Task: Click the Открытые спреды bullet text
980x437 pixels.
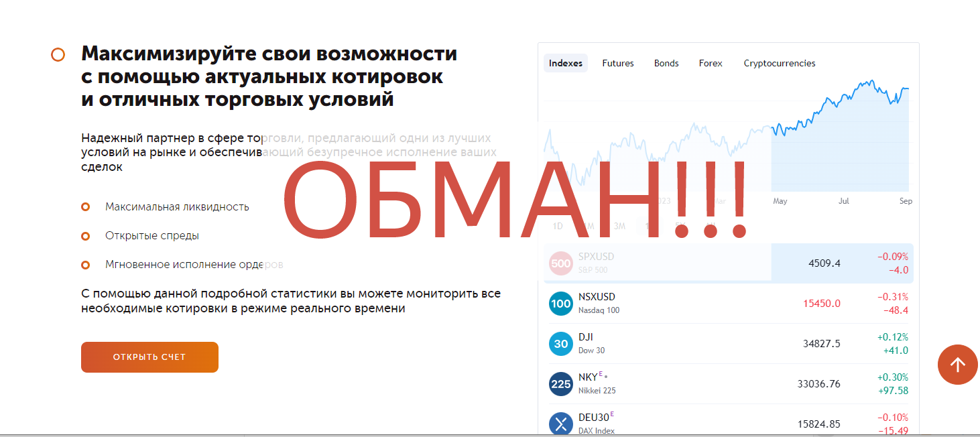Action: (152, 236)
